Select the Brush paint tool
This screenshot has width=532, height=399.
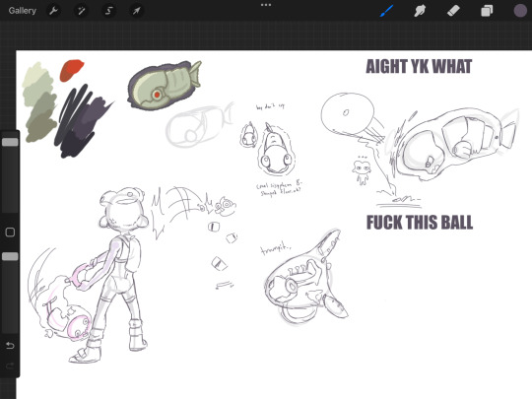(387, 11)
